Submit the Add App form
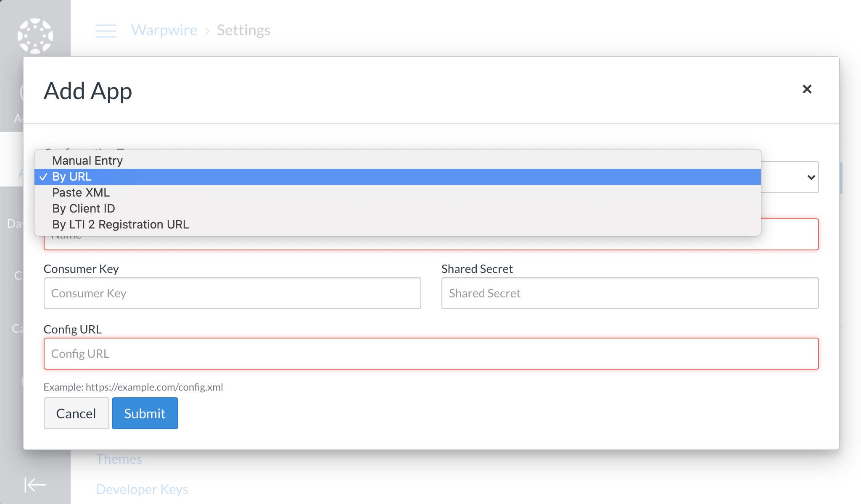 point(145,413)
